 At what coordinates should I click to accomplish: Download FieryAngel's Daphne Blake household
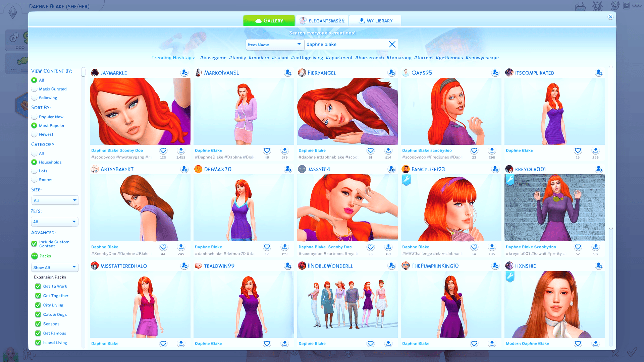tap(388, 150)
